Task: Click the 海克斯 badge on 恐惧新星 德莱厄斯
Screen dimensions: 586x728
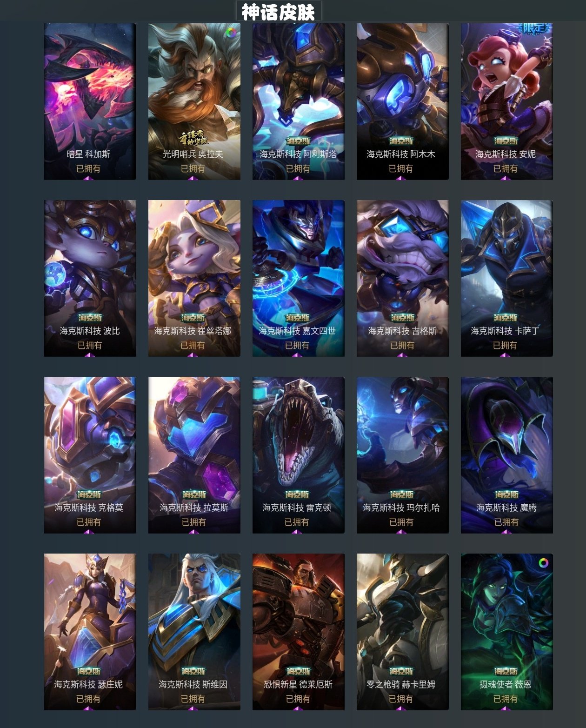Action: pyautogui.click(x=298, y=671)
